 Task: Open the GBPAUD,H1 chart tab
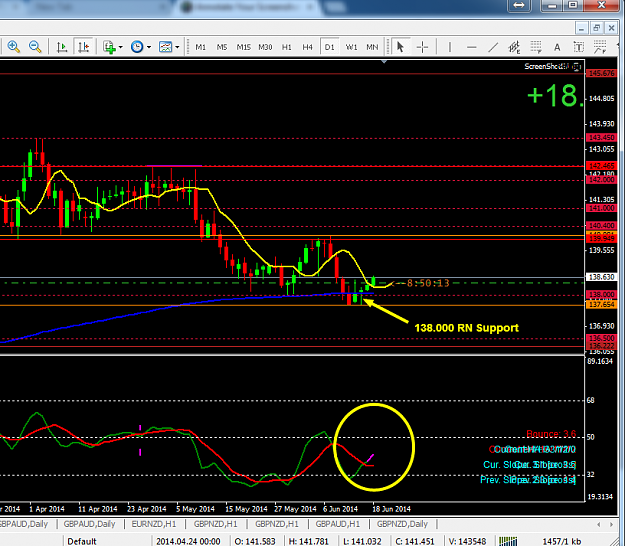pyautogui.click(x=337, y=524)
